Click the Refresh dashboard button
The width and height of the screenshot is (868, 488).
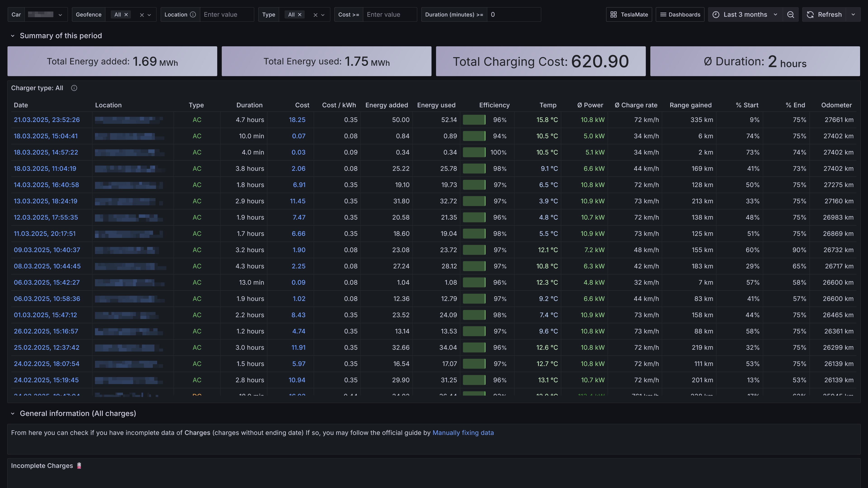pyautogui.click(x=825, y=14)
